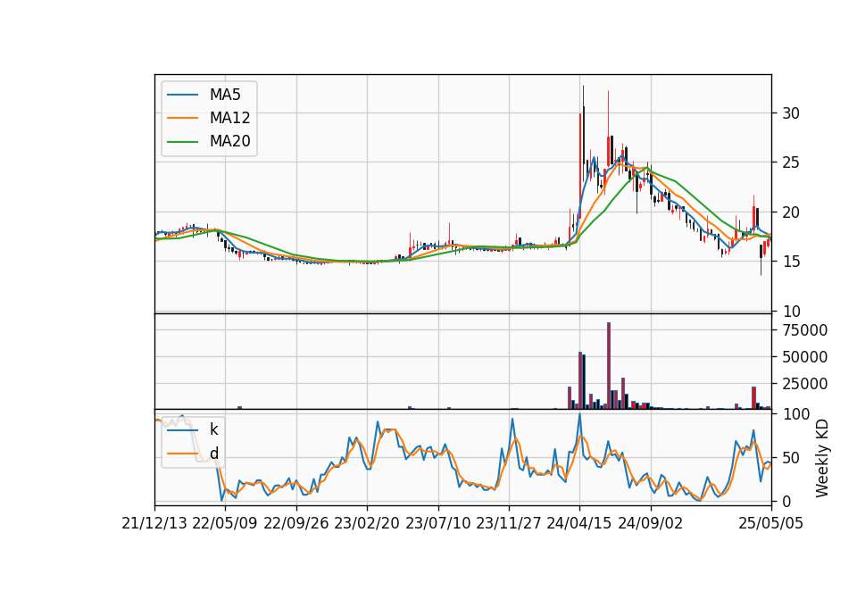Click the price axis value 20
The width and height of the screenshot is (857, 616).
coord(791,212)
